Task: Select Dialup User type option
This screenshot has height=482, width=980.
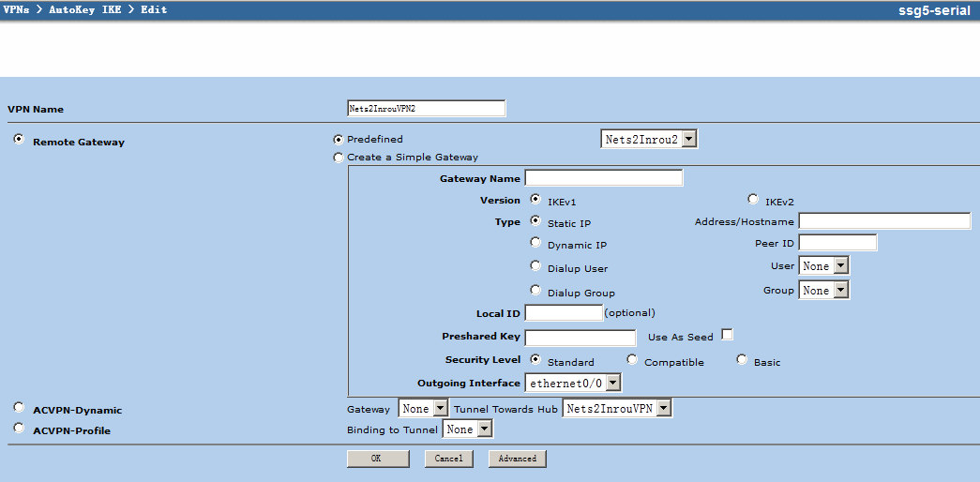Action: click(x=535, y=267)
